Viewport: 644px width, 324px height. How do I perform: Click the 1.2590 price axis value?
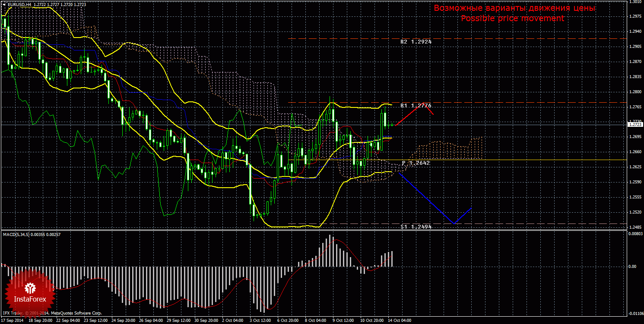[635, 182]
